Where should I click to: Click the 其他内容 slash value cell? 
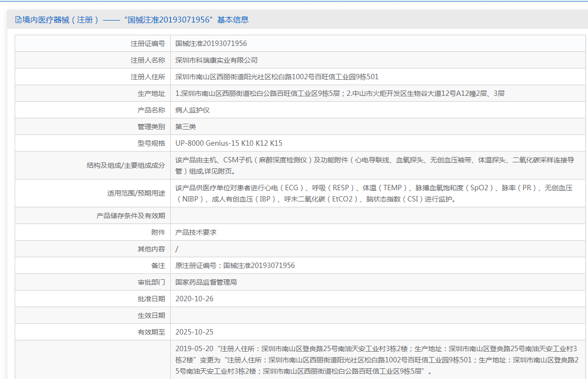(177, 249)
